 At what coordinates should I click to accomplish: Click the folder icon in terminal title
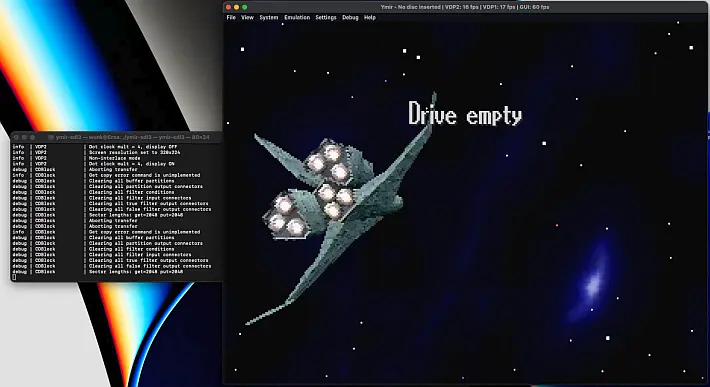(x=51, y=137)
